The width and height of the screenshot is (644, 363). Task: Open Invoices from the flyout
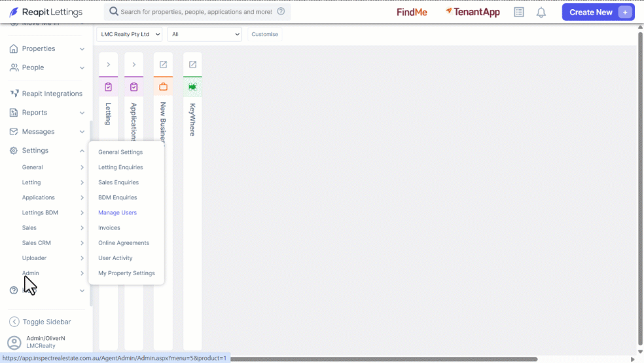109,228
